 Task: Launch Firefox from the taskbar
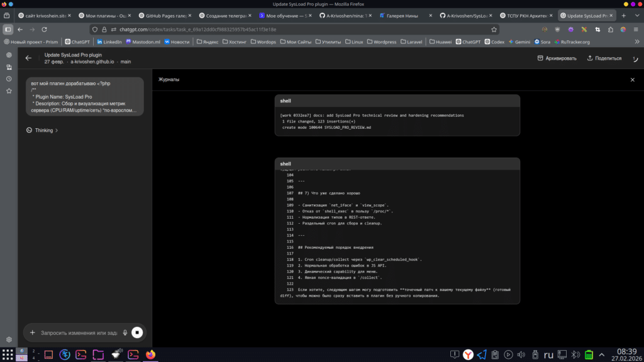tap(150, 354)
